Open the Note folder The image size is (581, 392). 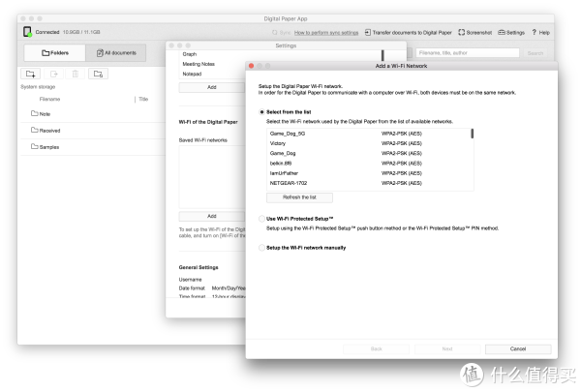pyautogui.click(x=45, y=113)
